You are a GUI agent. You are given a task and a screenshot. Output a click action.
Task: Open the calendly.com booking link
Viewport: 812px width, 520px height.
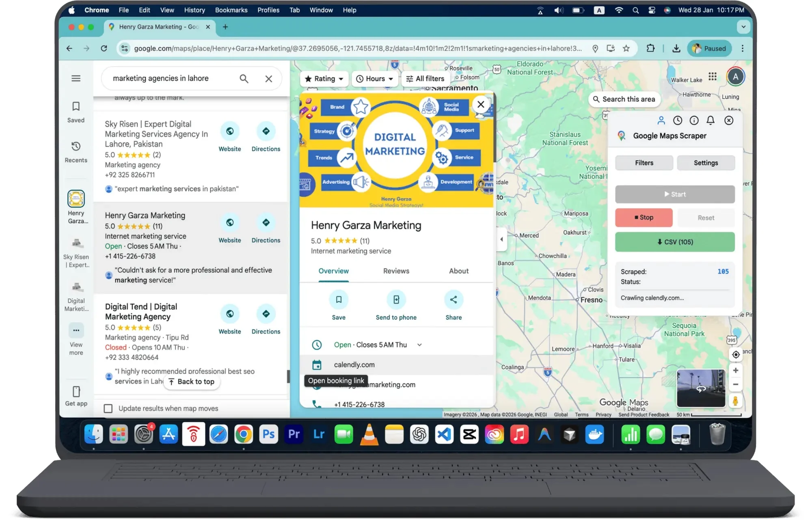tap(396, 365)
